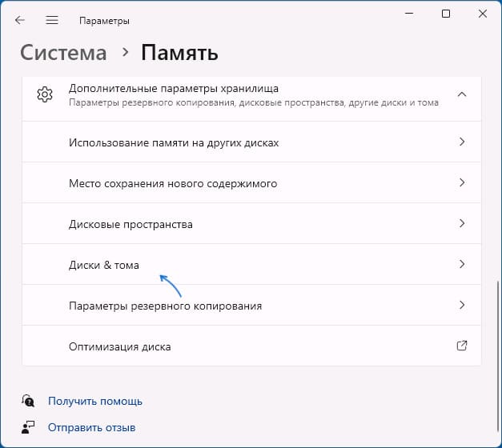Click the arrow beside Дисковые пространства
502x448 pixels.
[461, 224]
